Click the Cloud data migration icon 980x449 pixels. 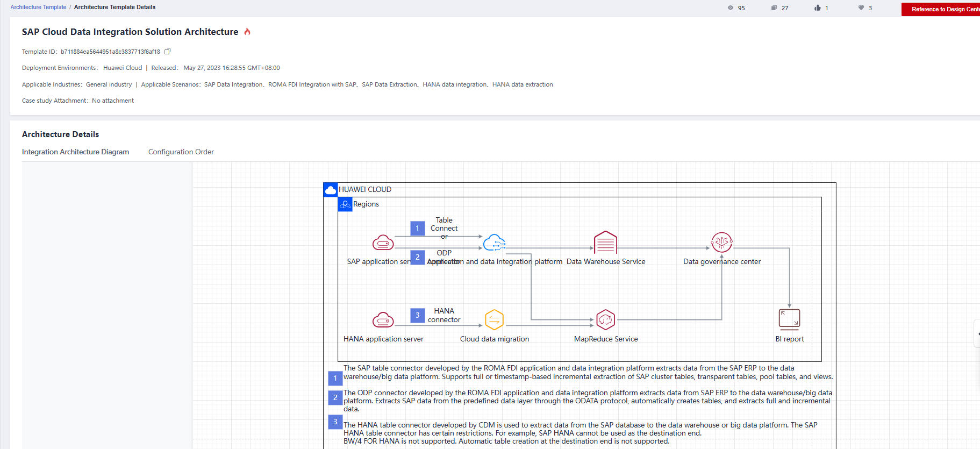[494, 320]
